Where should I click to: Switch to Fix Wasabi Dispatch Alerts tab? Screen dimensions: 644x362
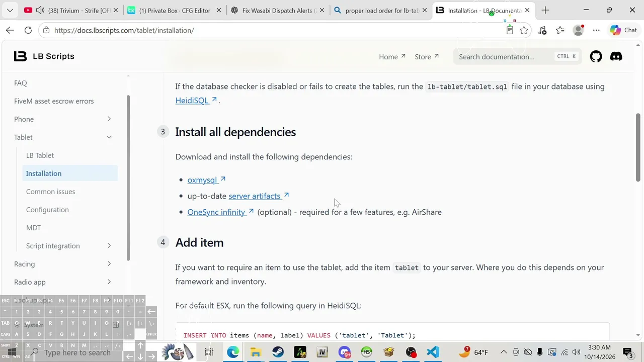[x=278, y=10]
